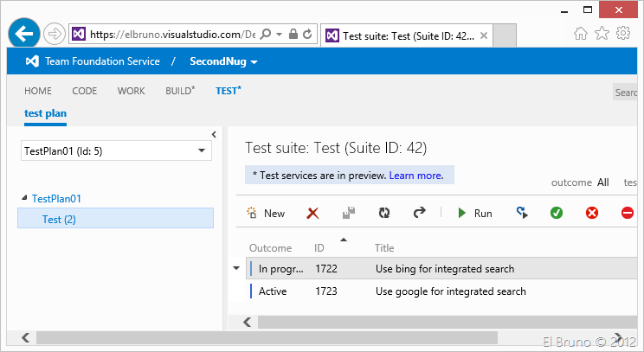The height and width of the screenshot is (352, 644).
Task: Click the redo arrow icon in toolbar
Action: point(420,213)
